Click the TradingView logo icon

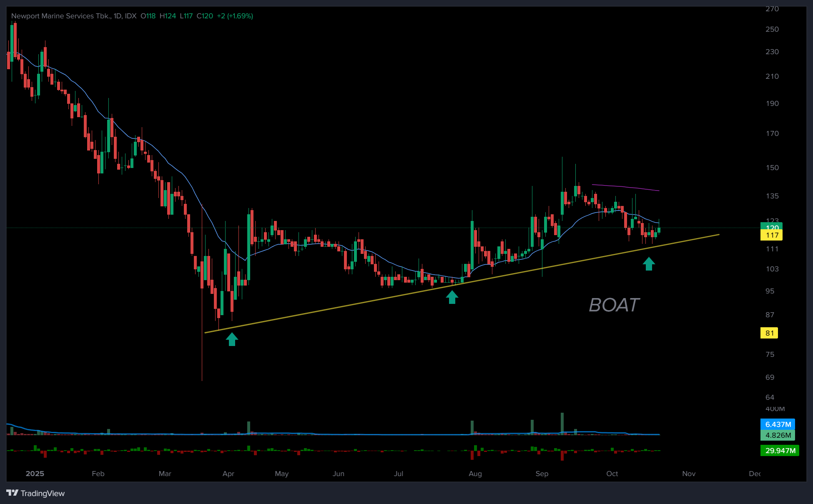point(12,493)
